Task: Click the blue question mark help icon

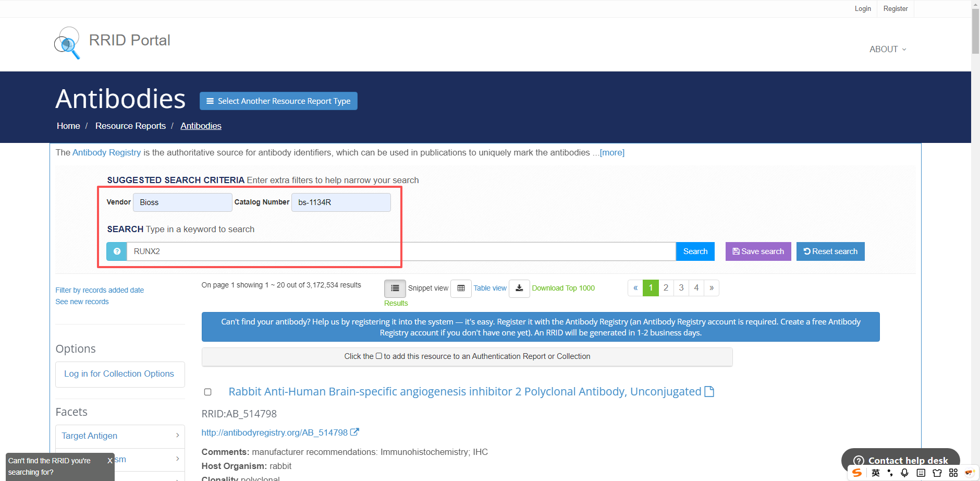Action: click(117, 251)
